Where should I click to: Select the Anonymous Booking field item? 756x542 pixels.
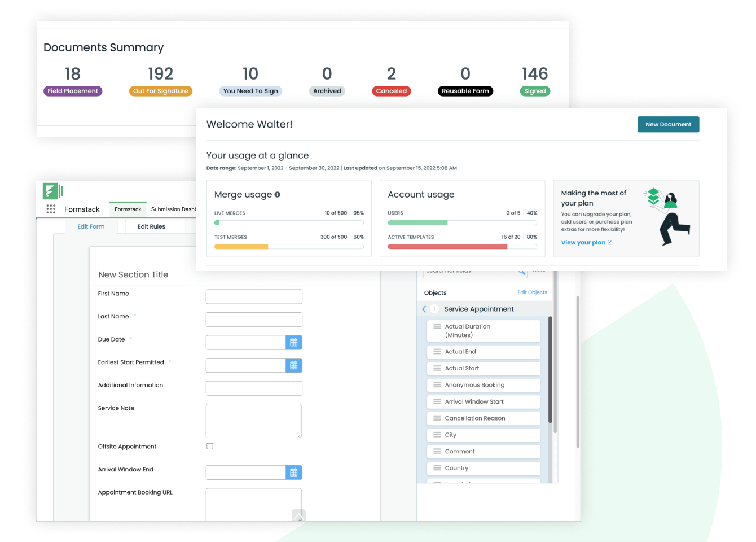(x=484, y=385)
